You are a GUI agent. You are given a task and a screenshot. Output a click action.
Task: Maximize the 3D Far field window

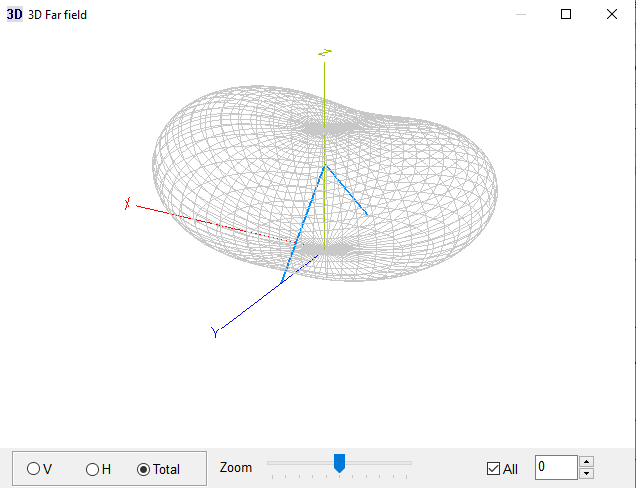coord(566,14)
